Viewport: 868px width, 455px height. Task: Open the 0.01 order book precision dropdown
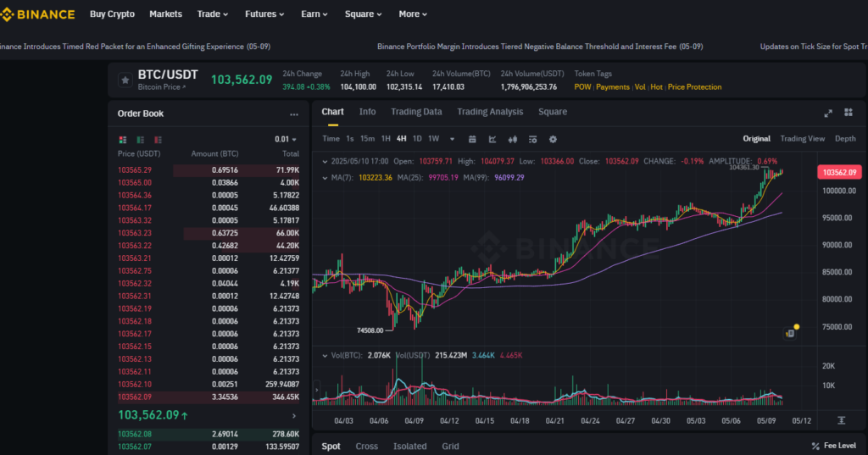(286, 140)
